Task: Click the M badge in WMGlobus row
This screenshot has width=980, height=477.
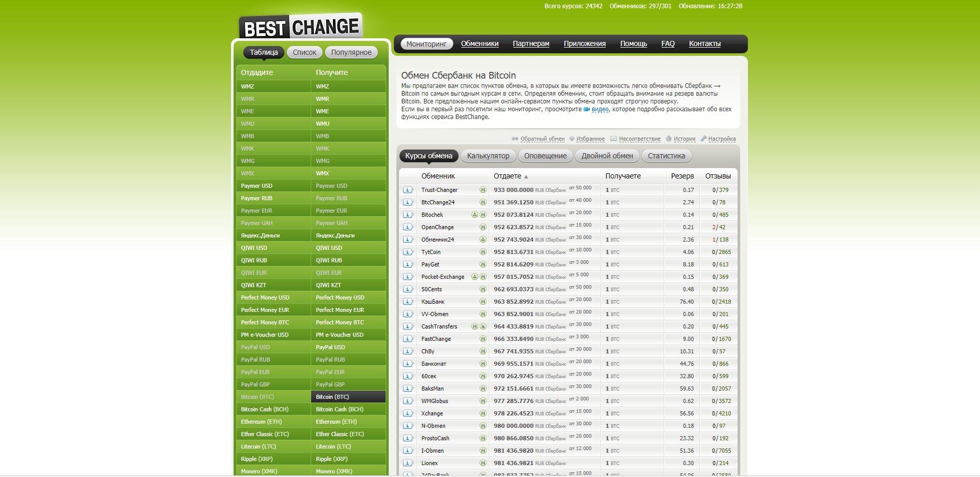Action: point(483,401)
